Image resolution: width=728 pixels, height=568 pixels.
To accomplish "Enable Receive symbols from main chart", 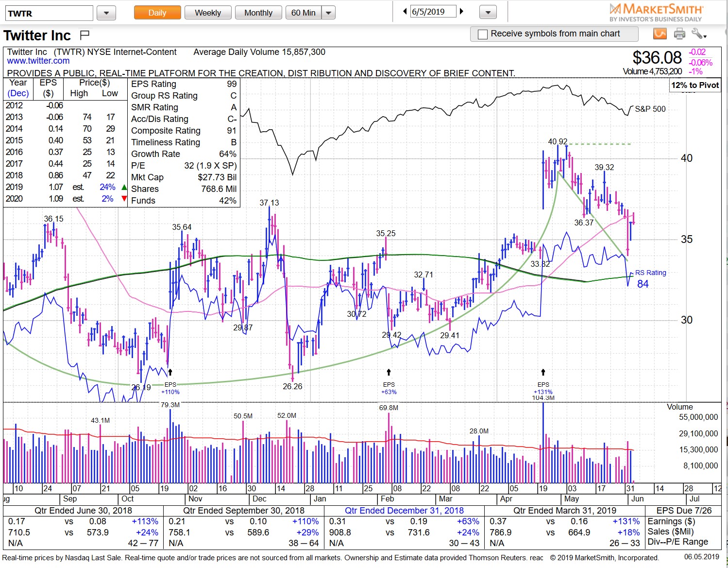I will (482, 34).
